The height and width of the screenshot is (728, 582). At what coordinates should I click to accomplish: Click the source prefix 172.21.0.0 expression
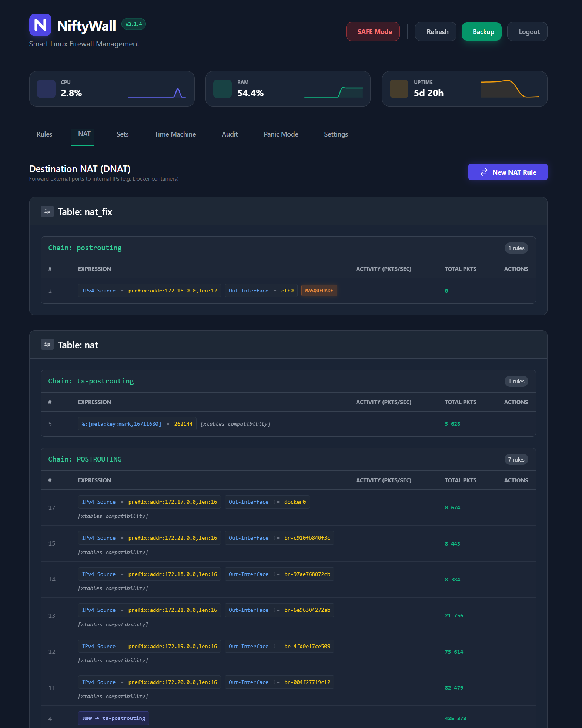click(150, 610)
